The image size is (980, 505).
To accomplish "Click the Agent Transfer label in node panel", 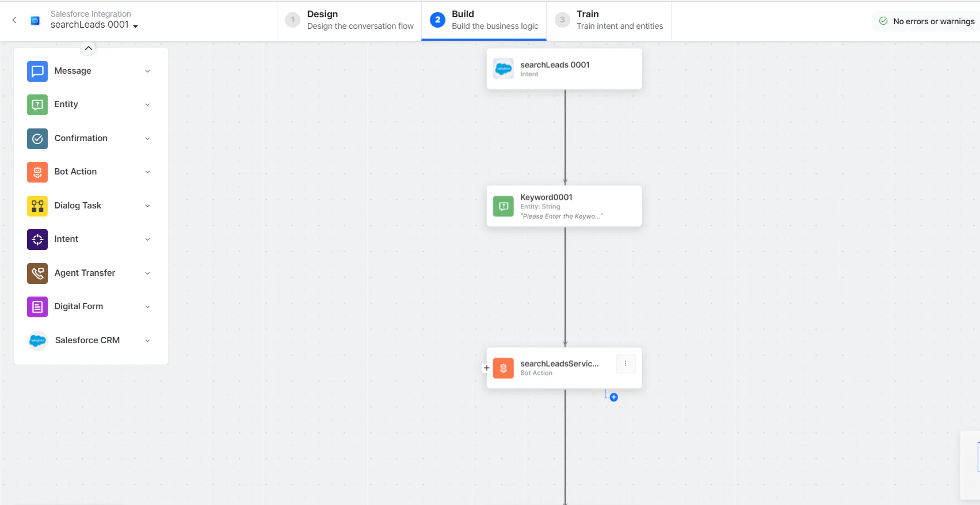I will [85, 273].
